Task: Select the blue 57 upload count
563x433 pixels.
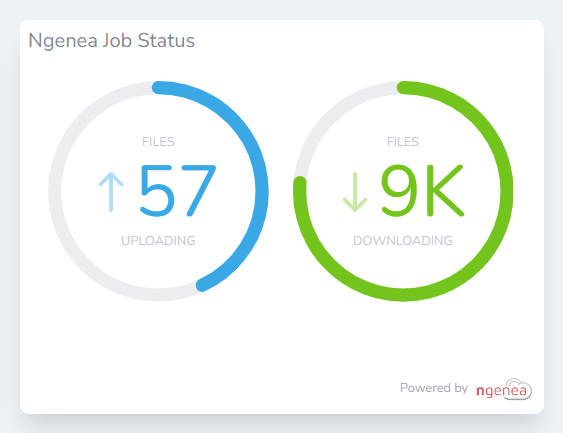Action: tap(178, 191)
